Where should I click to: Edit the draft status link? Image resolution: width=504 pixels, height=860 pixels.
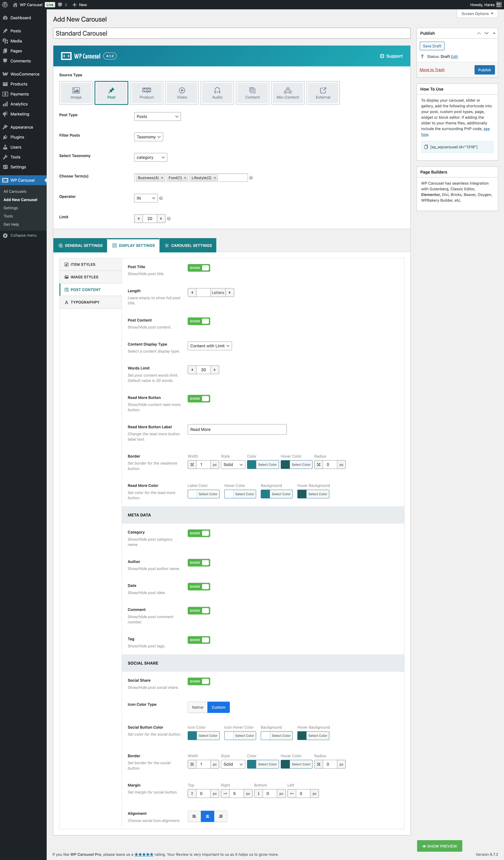[x=455, y=57]
